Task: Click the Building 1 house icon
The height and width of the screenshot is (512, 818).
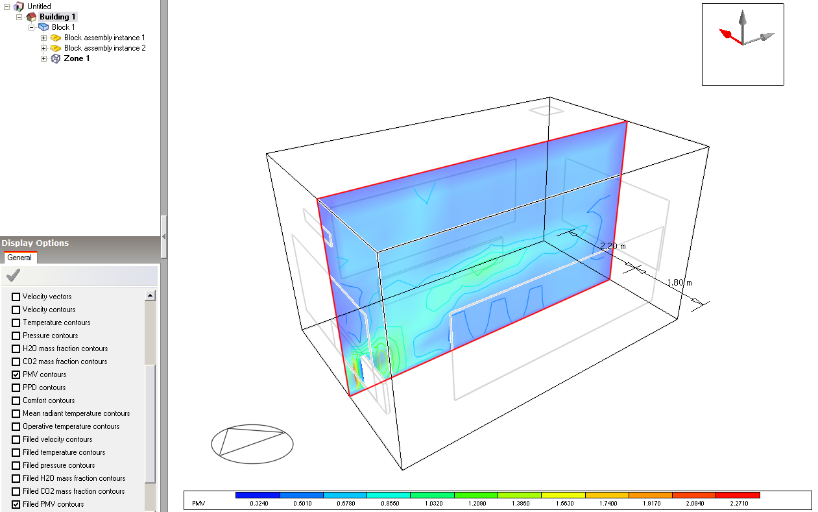Action: click(x=31, y=17)
